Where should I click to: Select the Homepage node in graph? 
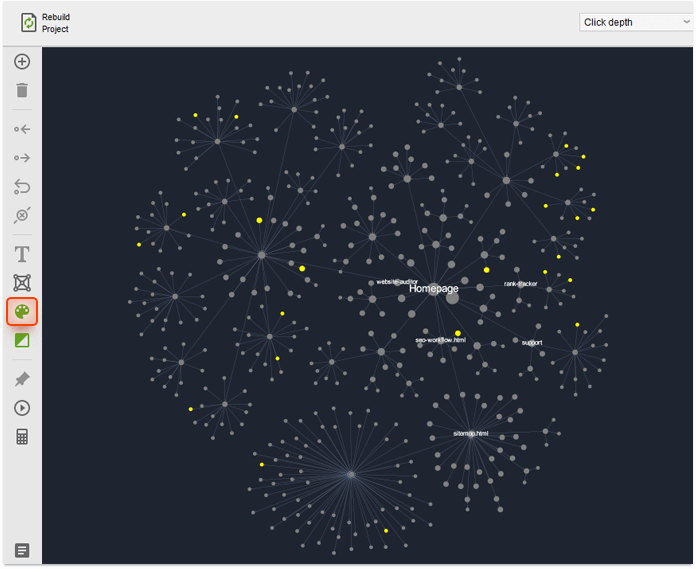click(x=452, y=297)
